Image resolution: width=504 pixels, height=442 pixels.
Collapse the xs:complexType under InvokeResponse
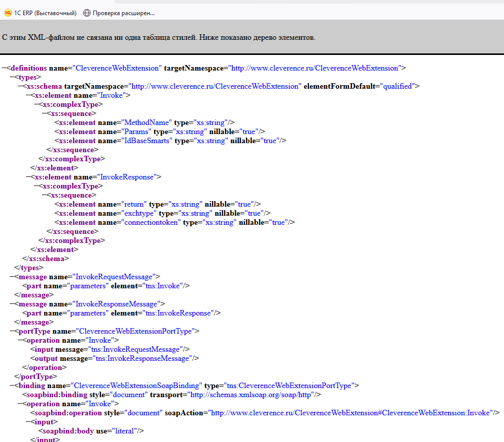[x=36, y=186]
